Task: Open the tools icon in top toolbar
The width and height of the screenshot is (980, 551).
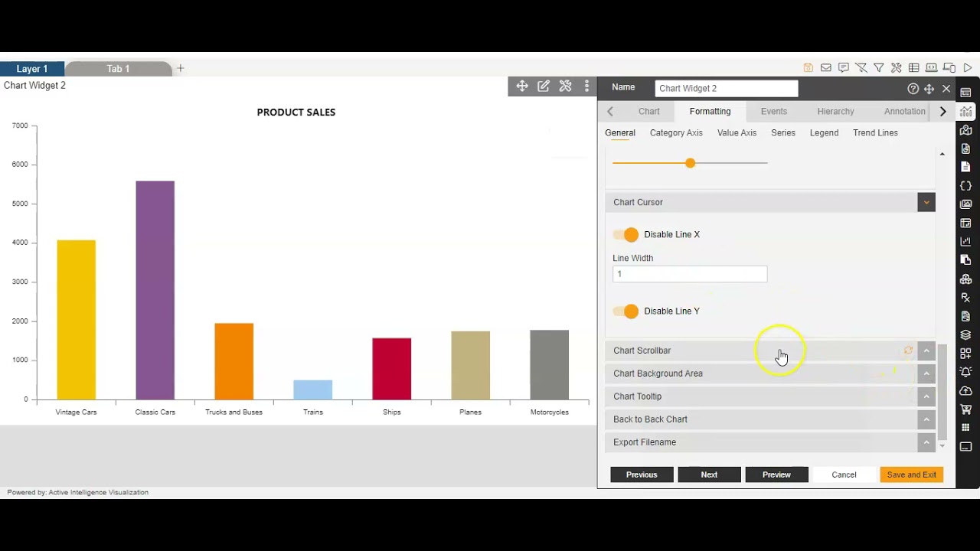Action: click(x=897, y=68)
